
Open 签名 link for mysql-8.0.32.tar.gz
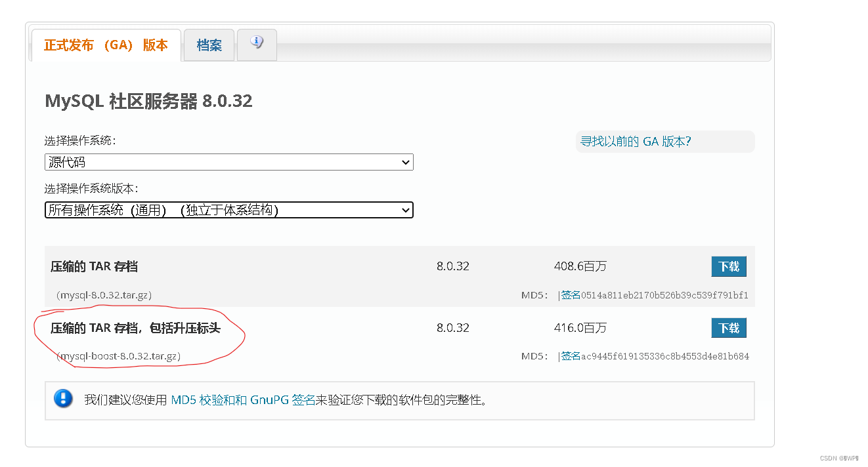[x=571, y=295]
